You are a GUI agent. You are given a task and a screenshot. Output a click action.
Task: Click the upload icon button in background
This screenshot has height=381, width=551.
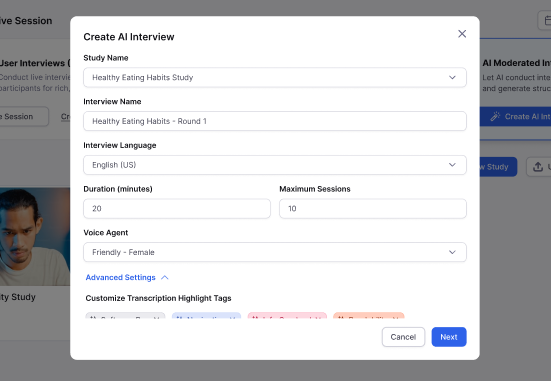click(x=538, y=167)
